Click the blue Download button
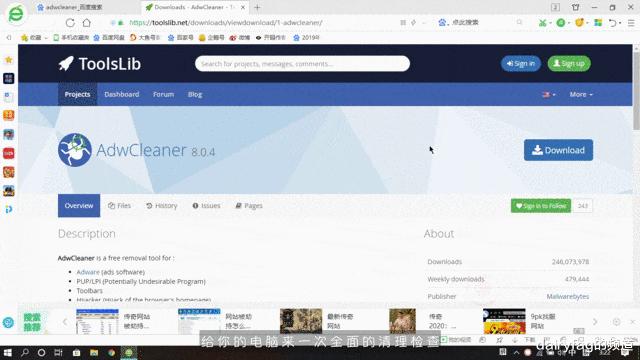 pyautogui.click(x=558, y=150)
